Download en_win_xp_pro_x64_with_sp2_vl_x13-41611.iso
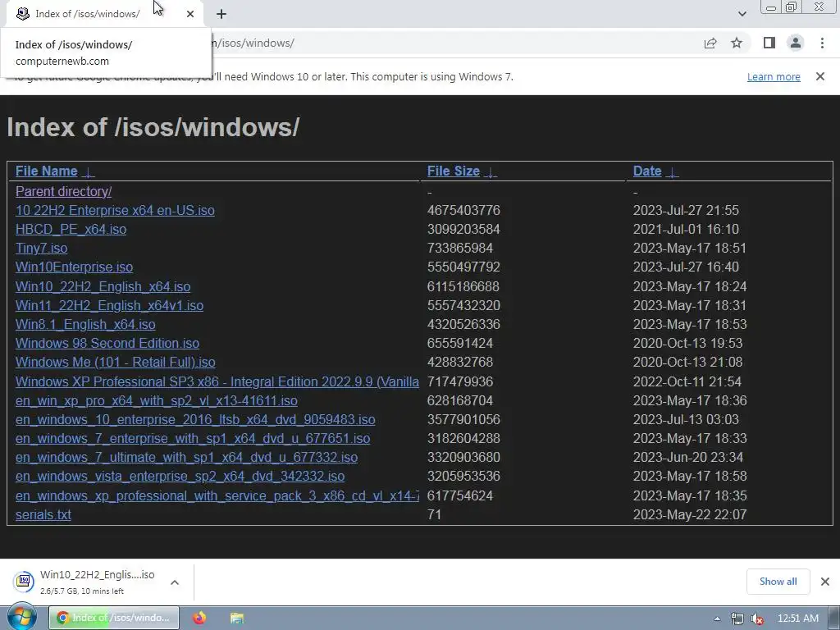The width and height of the screenshot is (840, 630). coord(157,400)
